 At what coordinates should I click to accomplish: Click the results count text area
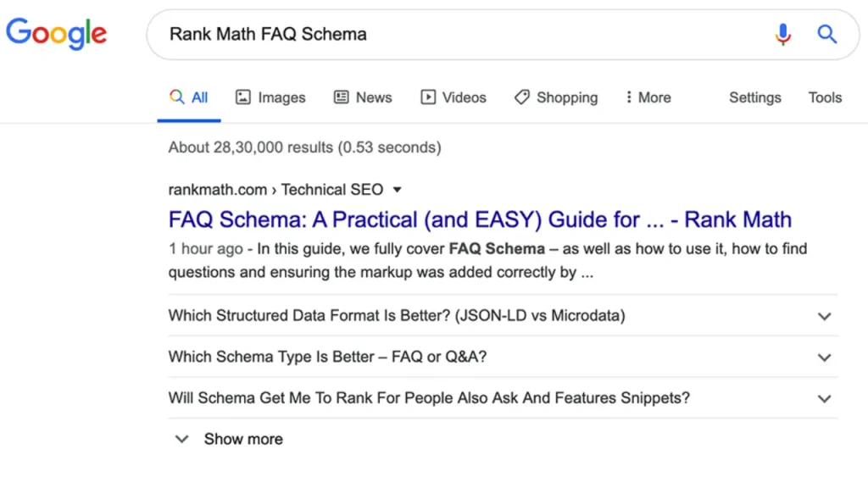tap(303, 147)
